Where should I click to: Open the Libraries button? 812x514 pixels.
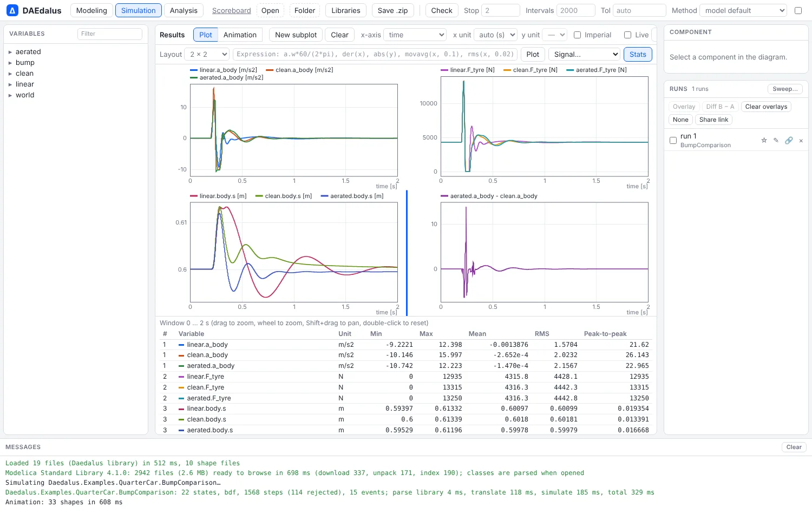pos(346,10)
